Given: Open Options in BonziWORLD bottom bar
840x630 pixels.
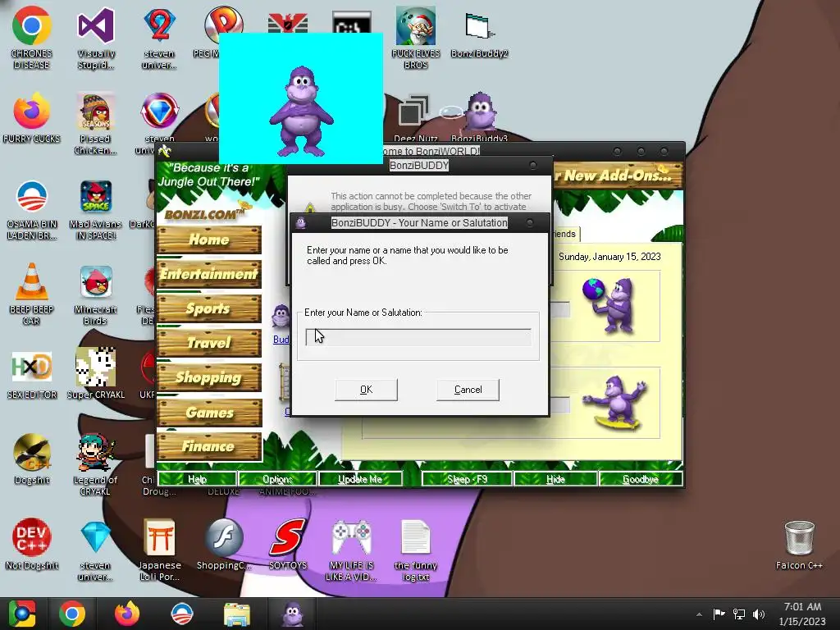Looking at the screenshot, I should [277, 479].
